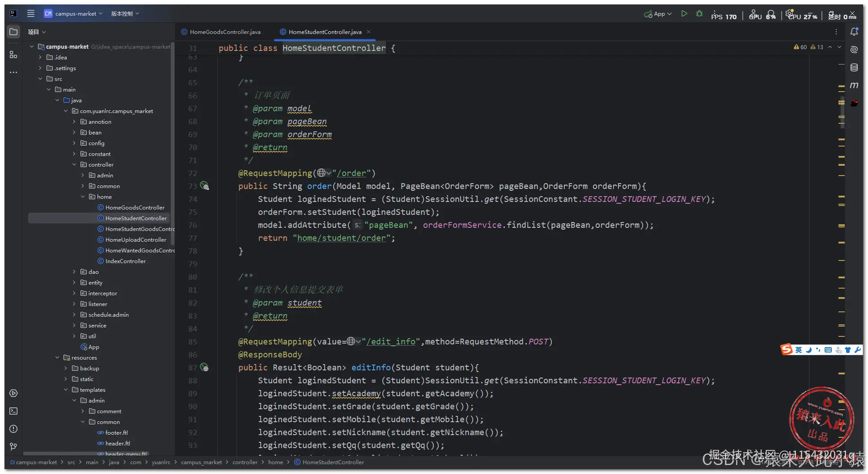The height and width of the screenshot is (474, 868).
Task: Click the project tree vertical scrollbar
Action: click(x=172, y=143)
